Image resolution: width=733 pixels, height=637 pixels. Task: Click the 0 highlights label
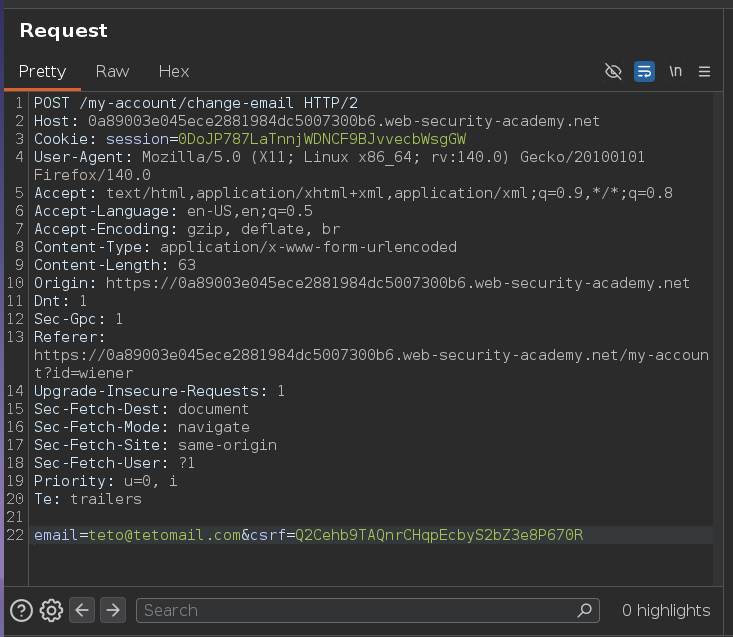(666, 610)
